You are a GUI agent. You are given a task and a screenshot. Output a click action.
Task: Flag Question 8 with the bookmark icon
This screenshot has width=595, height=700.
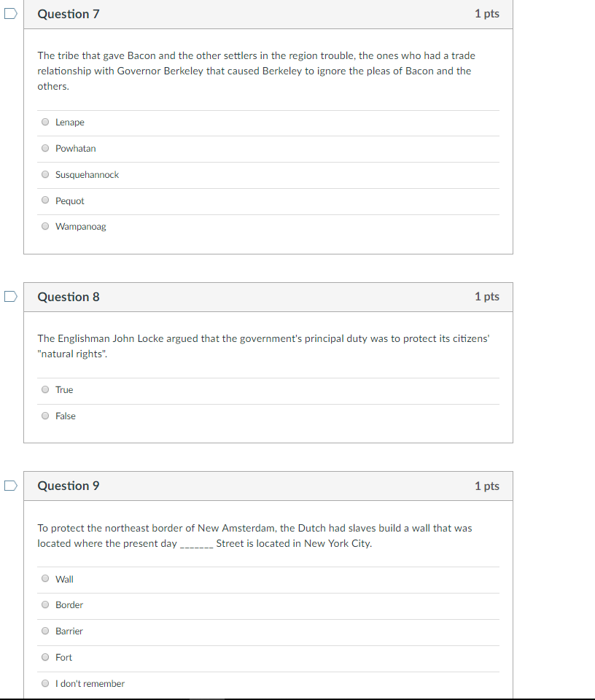[11, 297]
